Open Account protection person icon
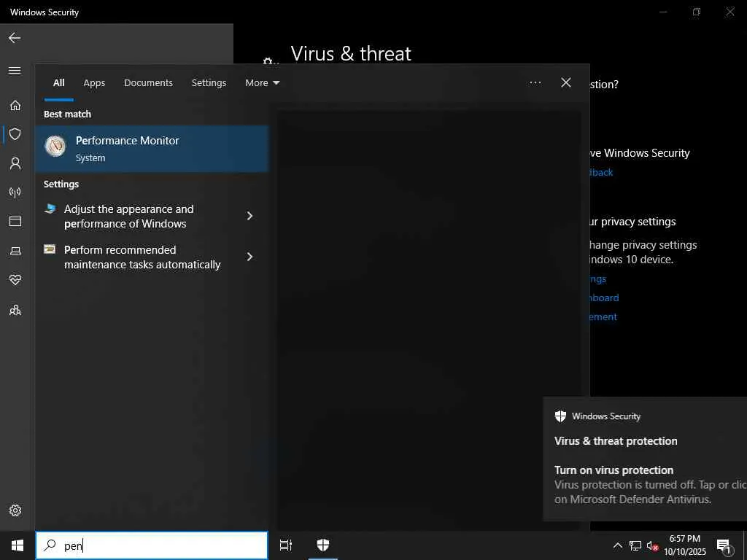 click(x=15, y=164)
